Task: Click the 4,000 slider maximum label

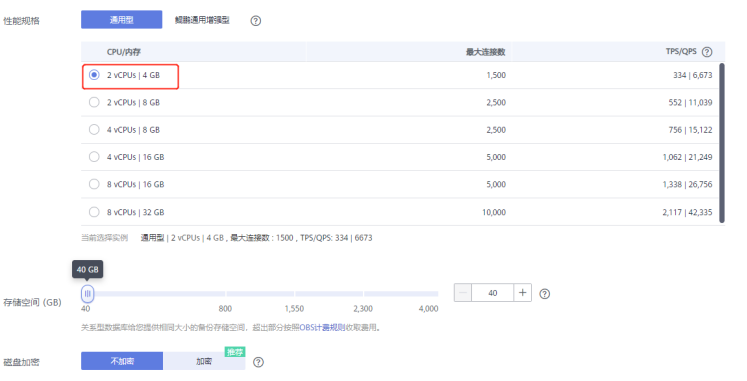Action: tap(428, 309)
